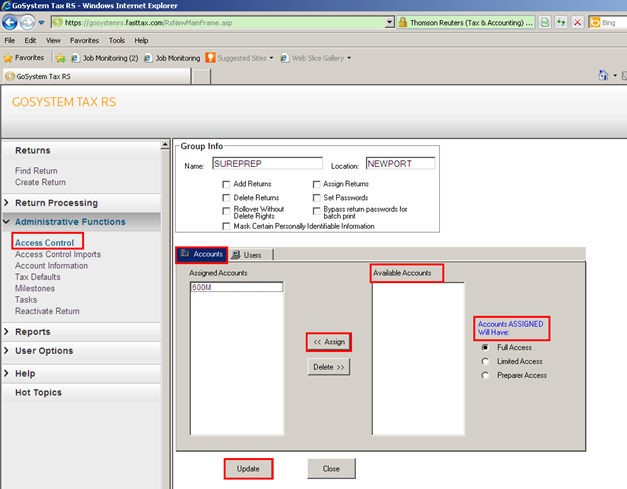This screenshot has height=489, width=627.
Task: Click the Favorites star icon
Action: [x=10, y=58]
